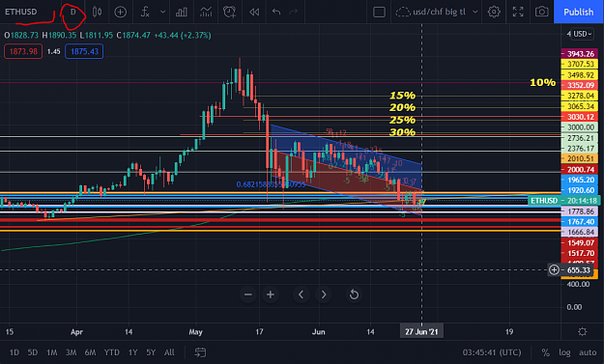Open the ETHUSD symbol search
Screen dimensions: 604x364
(21, 12)
